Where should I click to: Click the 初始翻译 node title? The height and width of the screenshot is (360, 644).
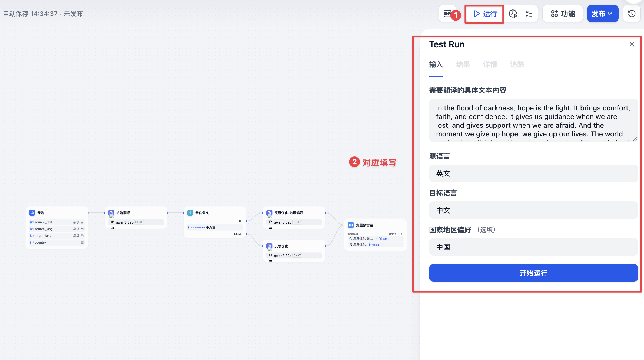(x=123, y=213)
